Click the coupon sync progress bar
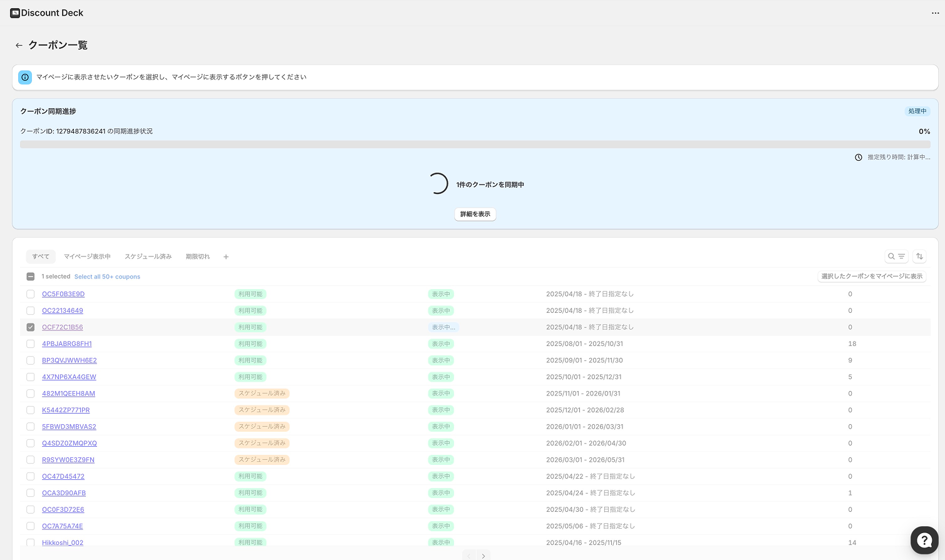945x560 pixels. 475,145
